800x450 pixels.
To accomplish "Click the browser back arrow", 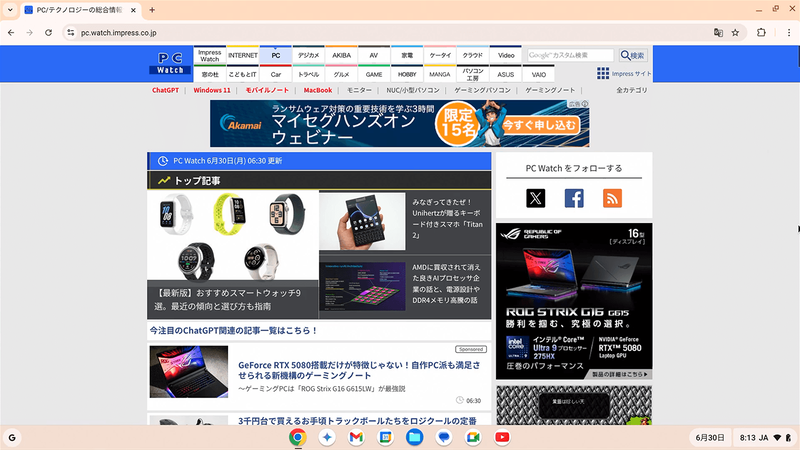I will (11, 33).
